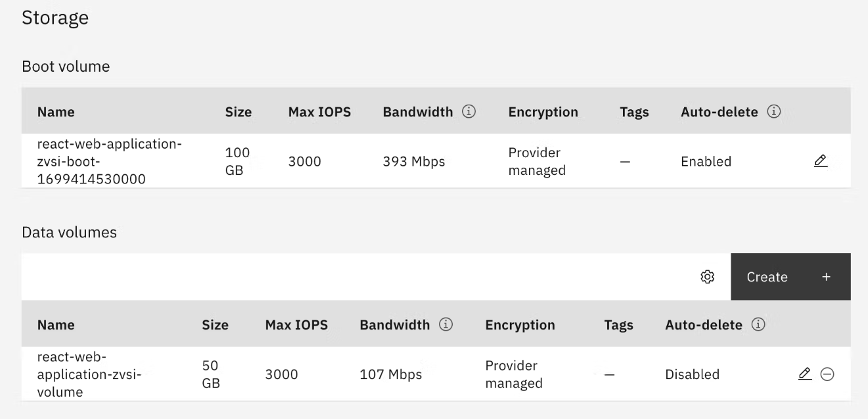Click data volumes Max IOPS column header
This screenshot has height=419, width=868.
(x=296, y=325)
